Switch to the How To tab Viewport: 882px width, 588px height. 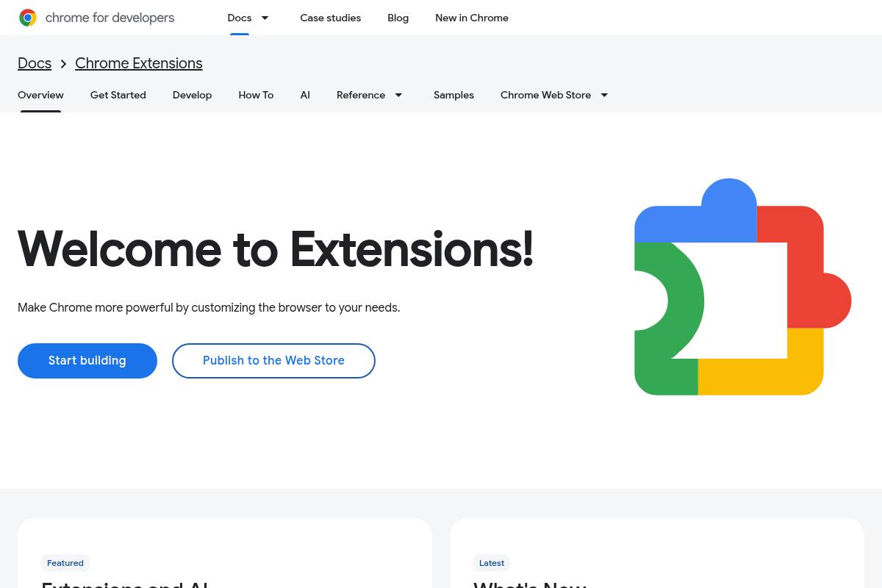coord(256,95)
